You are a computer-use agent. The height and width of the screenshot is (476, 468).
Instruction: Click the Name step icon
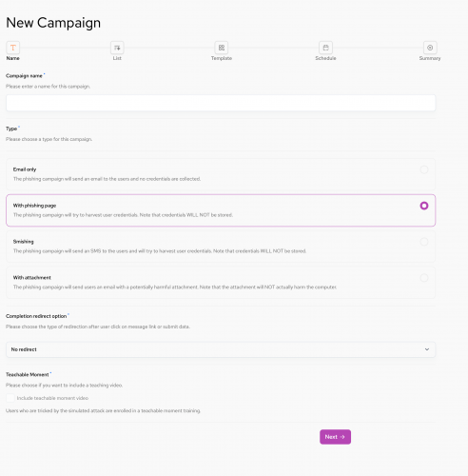coord(13,48)
